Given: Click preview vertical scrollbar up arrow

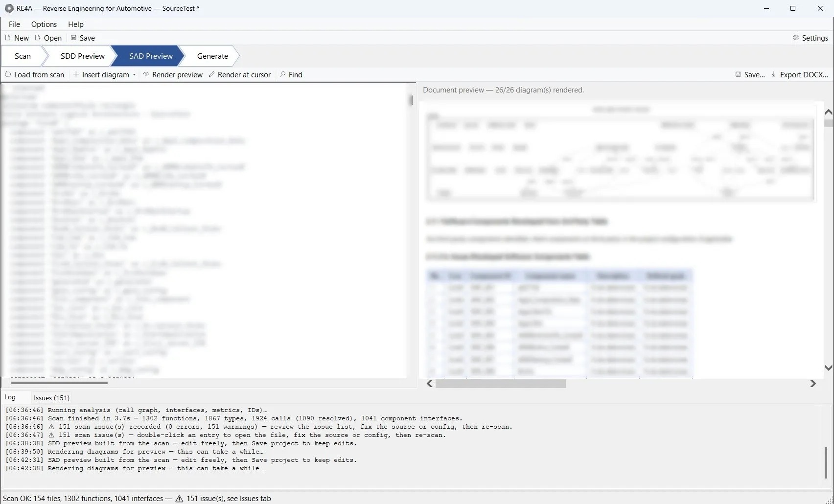Looking at the screenshot, I should pos(828,112).
